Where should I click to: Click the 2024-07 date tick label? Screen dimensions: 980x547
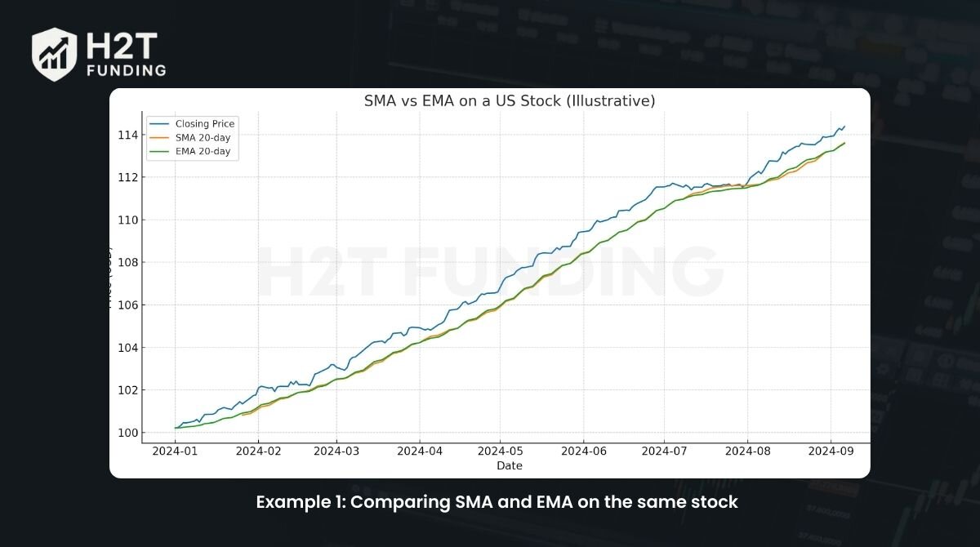665,450
